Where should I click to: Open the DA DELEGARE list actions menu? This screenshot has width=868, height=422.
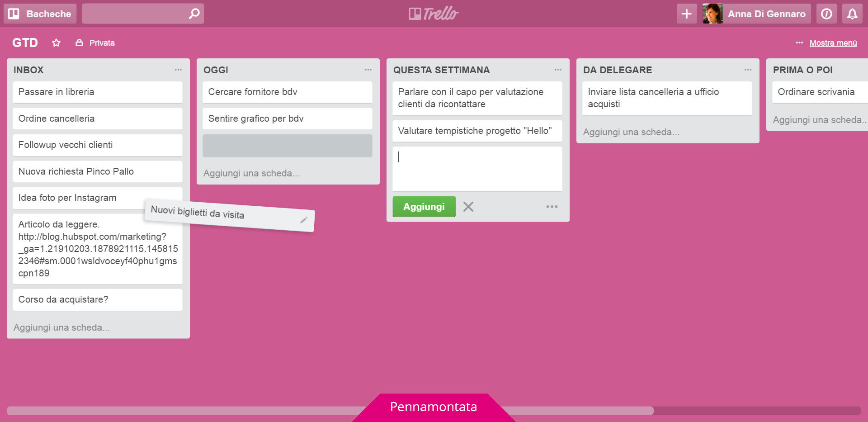[747, 69]
